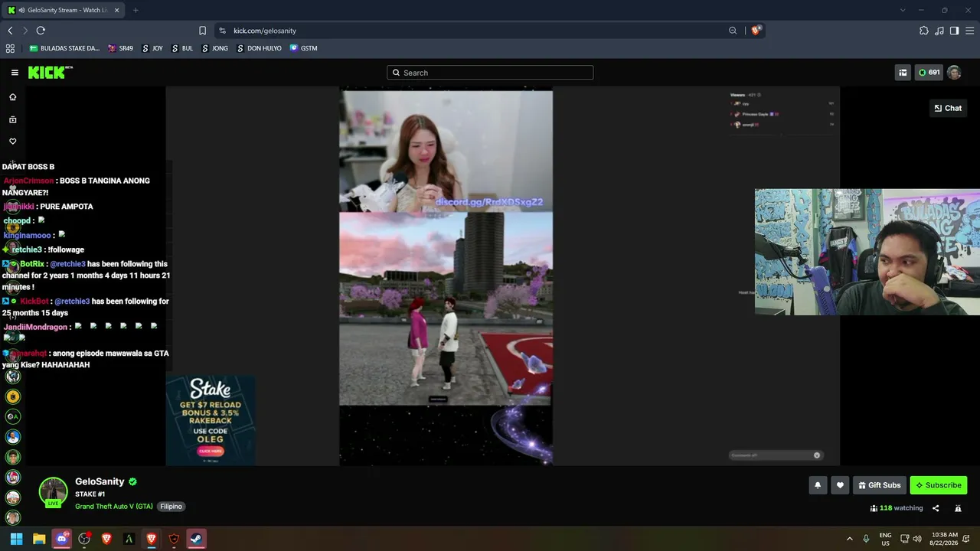
Task: Click the Stake reload bonus ad
Action: click(211, 420)
